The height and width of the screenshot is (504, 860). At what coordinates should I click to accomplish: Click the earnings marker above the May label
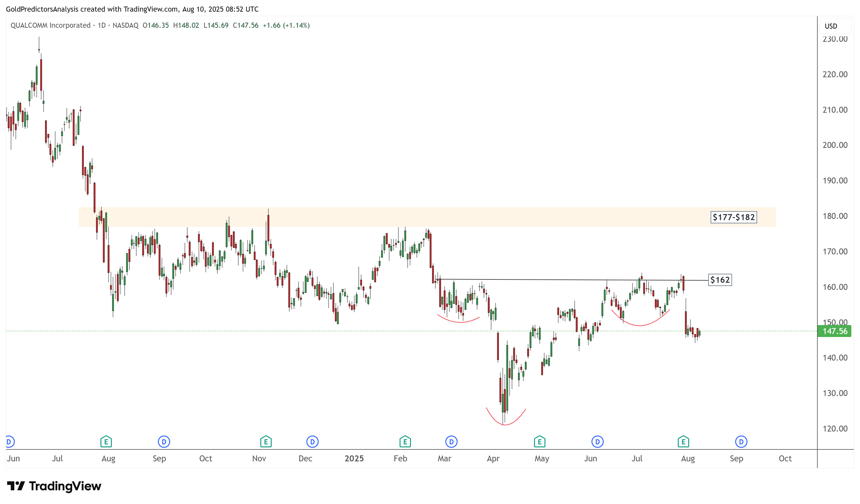point(539,442)
